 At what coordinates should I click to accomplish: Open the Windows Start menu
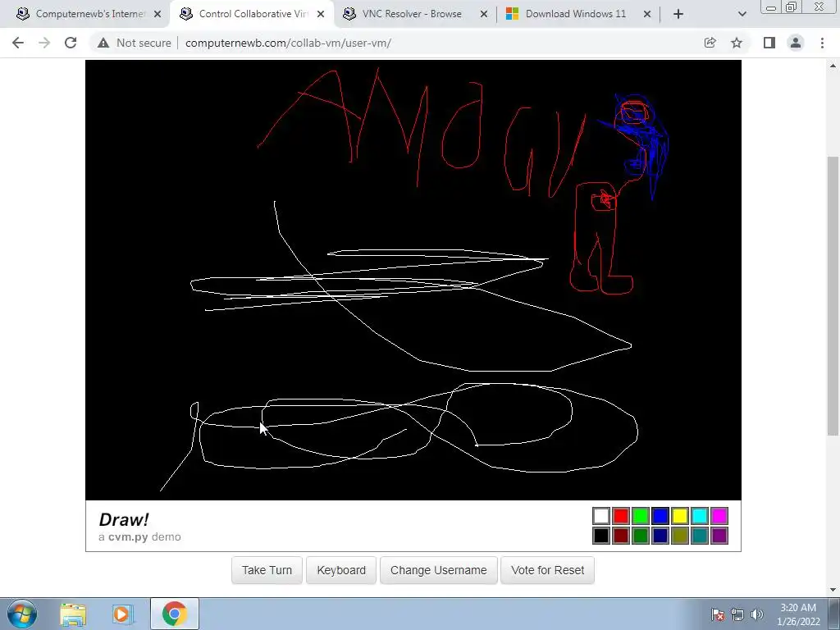(22, 614)
